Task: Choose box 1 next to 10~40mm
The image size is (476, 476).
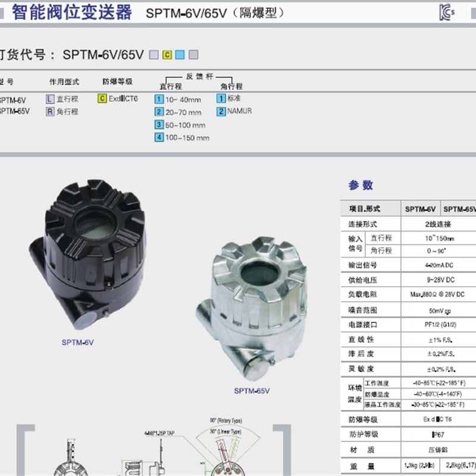Action: [159, 99]
